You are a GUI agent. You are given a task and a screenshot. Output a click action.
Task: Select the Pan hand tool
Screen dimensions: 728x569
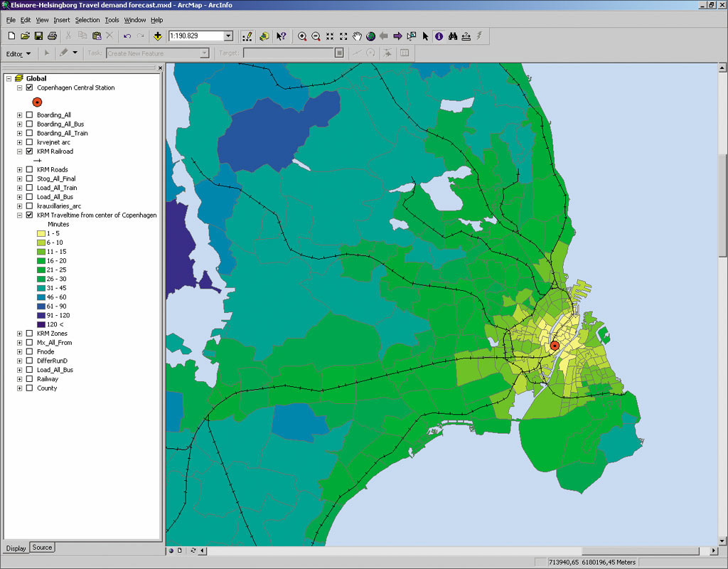click(x=358, y=36)
